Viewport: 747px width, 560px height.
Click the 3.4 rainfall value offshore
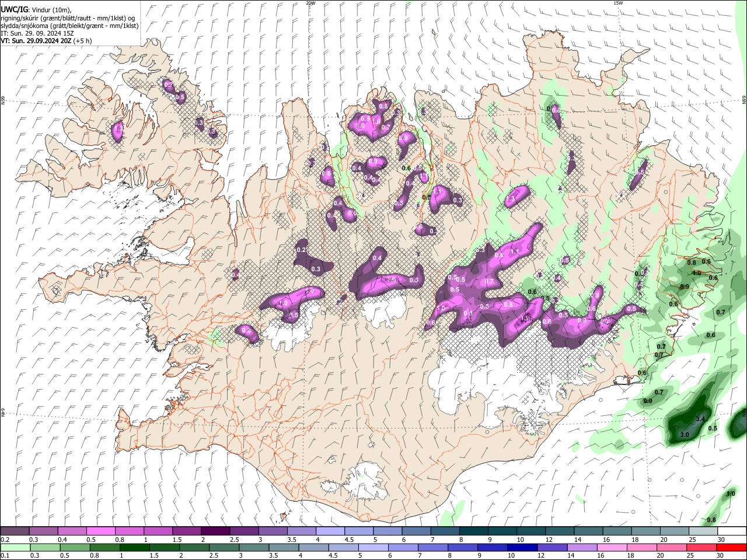coord(701,419)
